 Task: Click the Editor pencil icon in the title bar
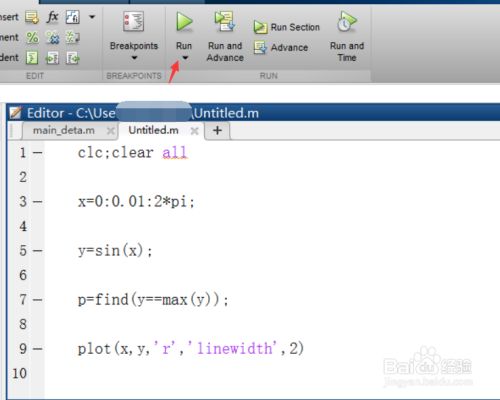(15, 113)
